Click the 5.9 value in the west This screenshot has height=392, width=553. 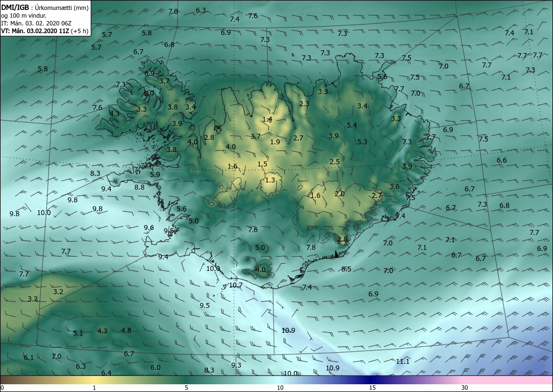click(155, 174)
